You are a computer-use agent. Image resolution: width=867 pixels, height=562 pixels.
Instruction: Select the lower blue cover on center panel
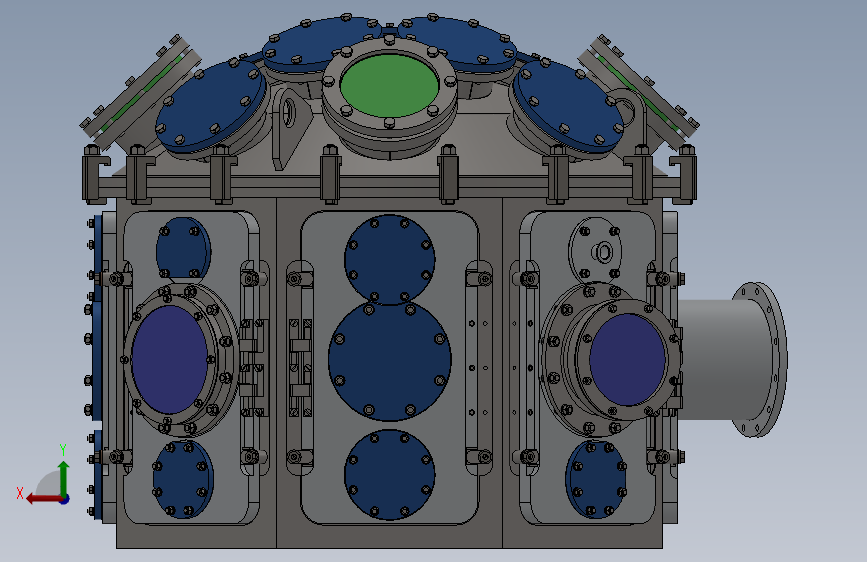pos(390,475)
